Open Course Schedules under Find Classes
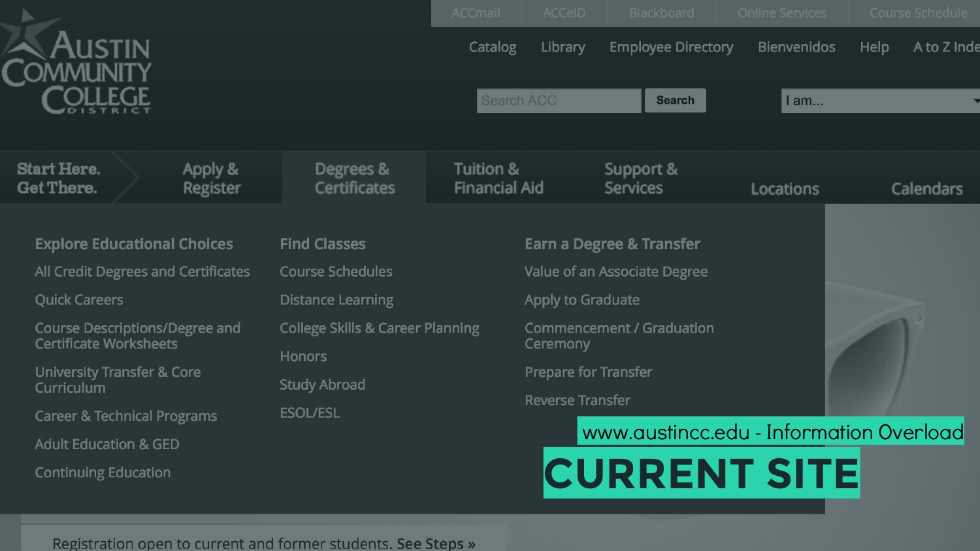Screen dimensions: 980x551 (336, 271)
